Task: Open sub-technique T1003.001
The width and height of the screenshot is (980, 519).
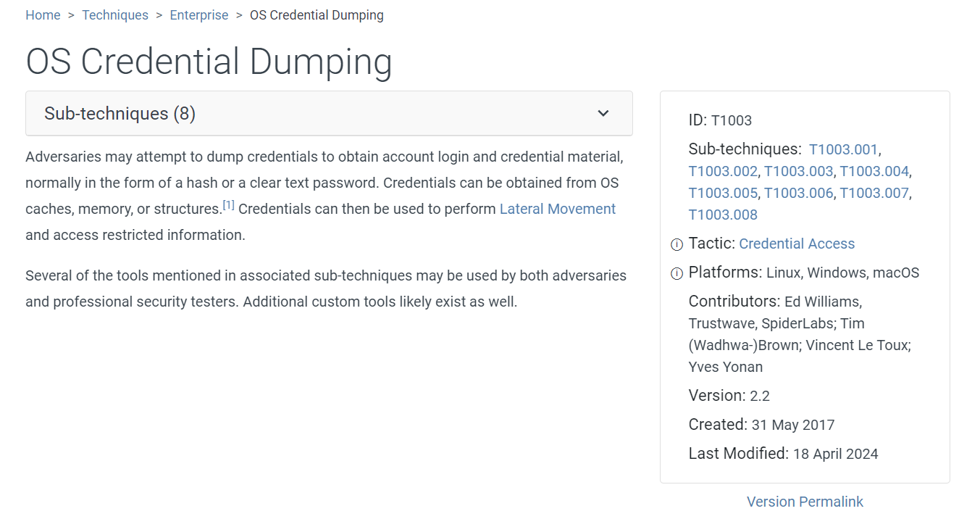Action: tap(843, 150)
